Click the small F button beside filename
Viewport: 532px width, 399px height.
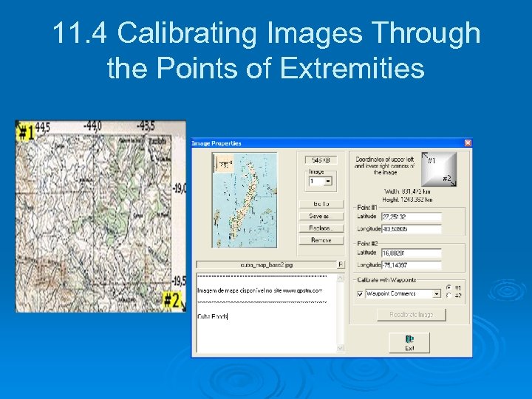pyautogui.click(x=341, y=265)
